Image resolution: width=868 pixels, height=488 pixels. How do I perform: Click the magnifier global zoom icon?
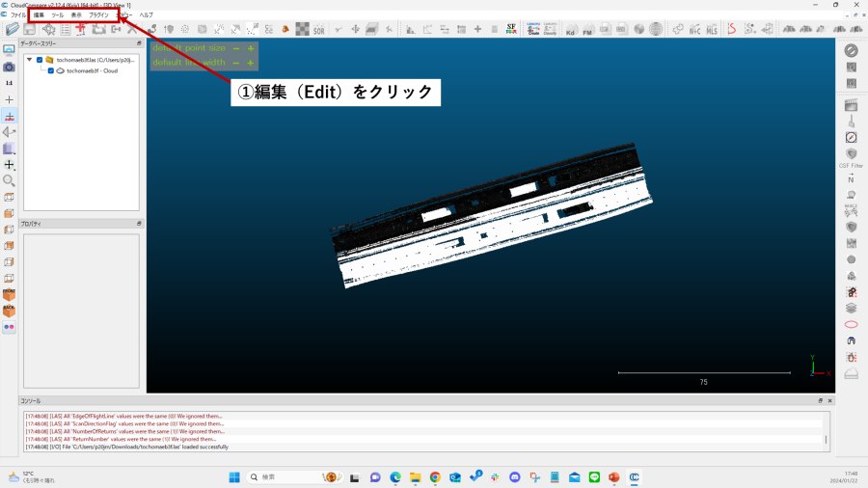tap(9, 180)
